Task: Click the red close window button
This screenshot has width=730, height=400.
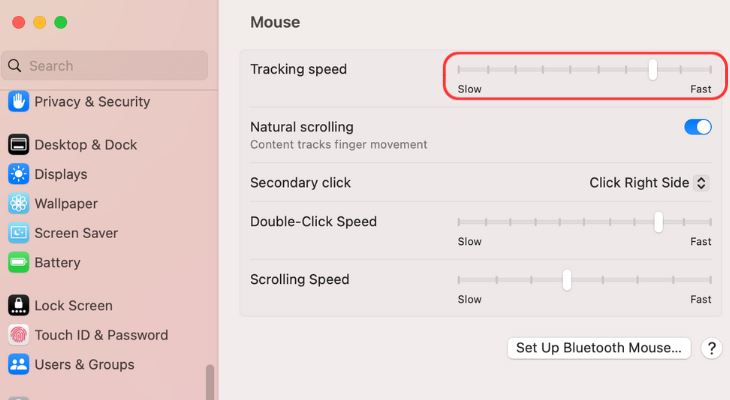Action: [x=19, y=22]
